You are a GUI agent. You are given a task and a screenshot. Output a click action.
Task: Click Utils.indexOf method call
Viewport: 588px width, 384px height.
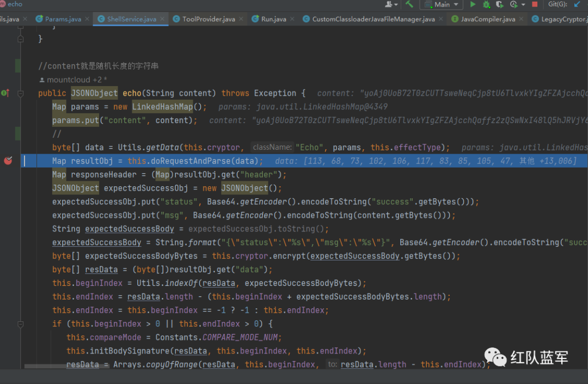click(167, 283)
